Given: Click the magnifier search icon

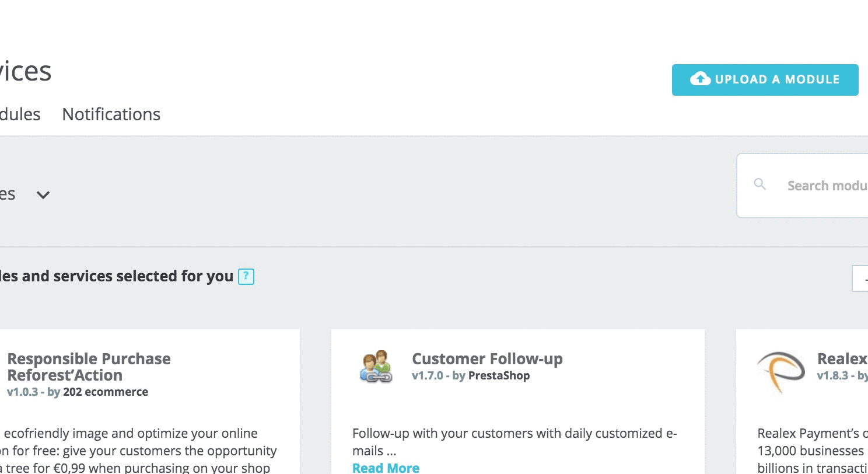Looking at the screenshot, I should coord(759,184).
